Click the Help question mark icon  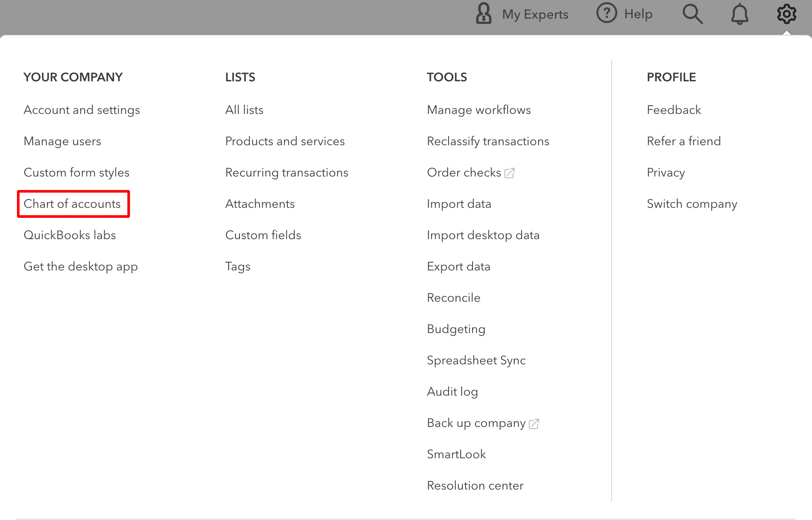[606, 13]
